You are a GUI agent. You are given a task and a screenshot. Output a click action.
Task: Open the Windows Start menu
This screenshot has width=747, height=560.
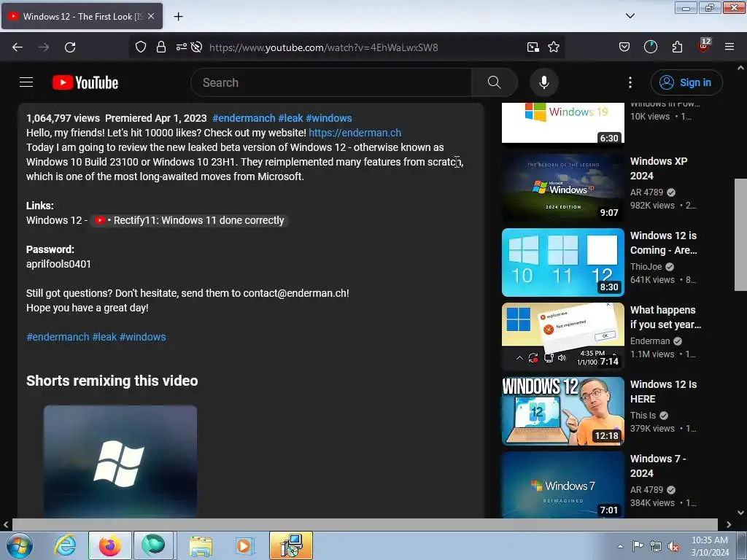tap(20, 545)
